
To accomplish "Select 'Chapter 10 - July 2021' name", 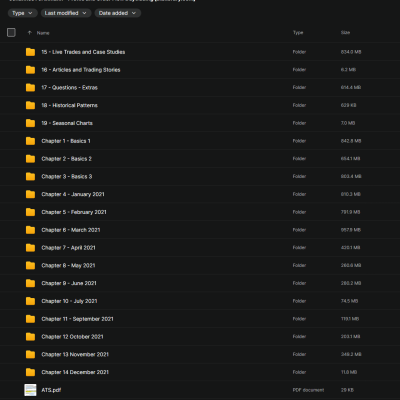I will pyautogui.click(x=69, y=301).
